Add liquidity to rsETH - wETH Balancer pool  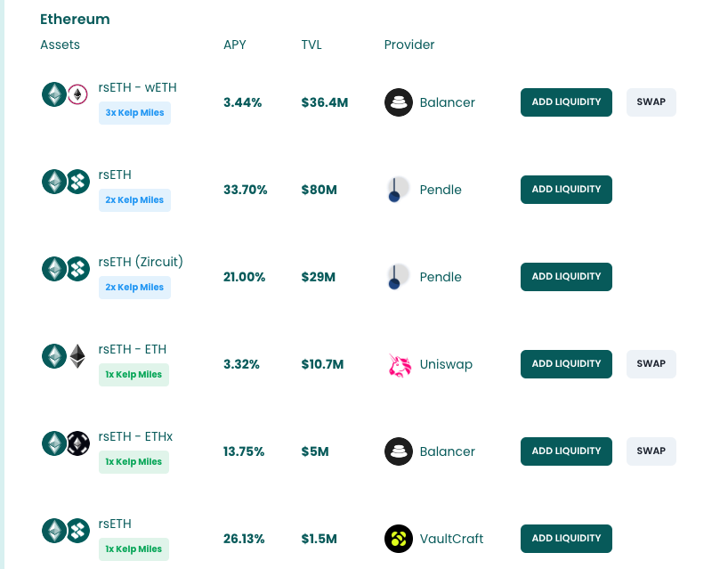pyautogui.click(x=566, y=102)
